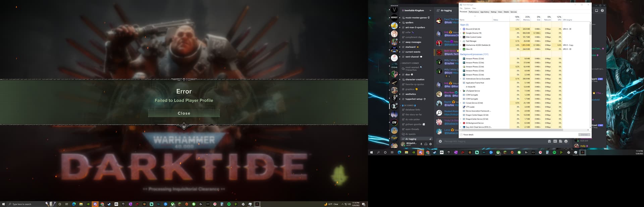
Task: Switch to the Services tab in Task Manager
Action: coord(514,12)
